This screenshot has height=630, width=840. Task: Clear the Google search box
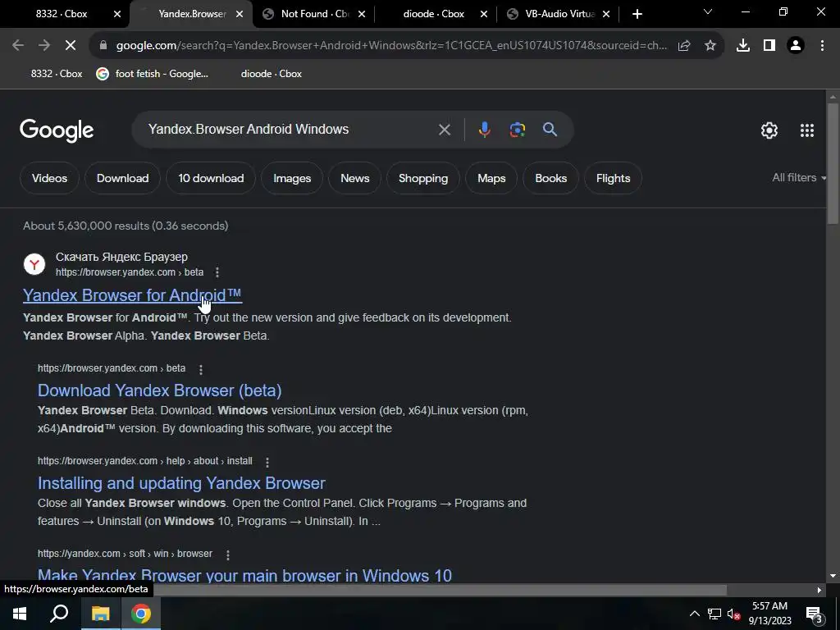[x=444, y=129]
